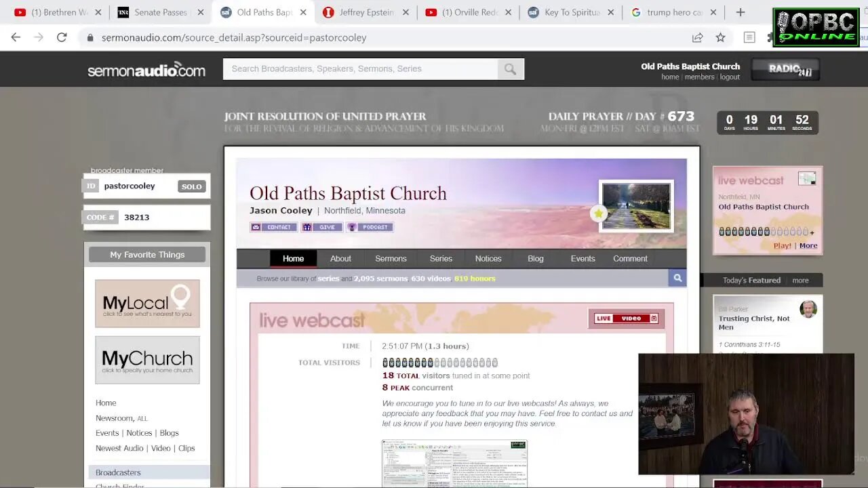The image size is (868, 488).
Task: Click the members link in header
Action: click(x=699, y=77)
